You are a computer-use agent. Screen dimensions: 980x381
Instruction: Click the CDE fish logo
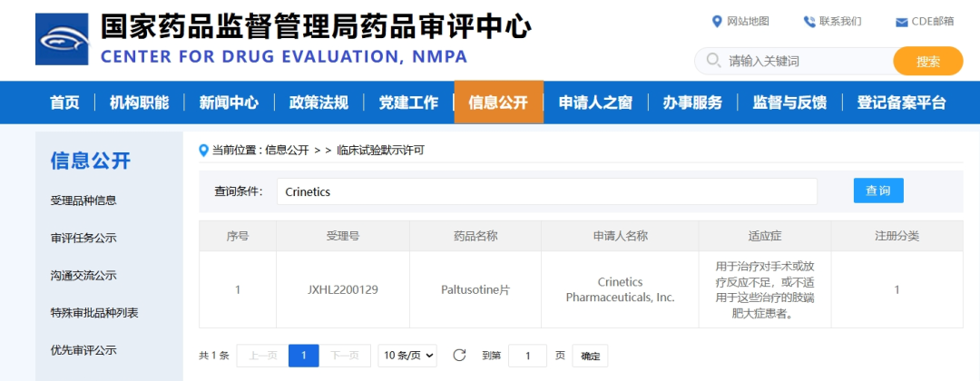point(63,39)
